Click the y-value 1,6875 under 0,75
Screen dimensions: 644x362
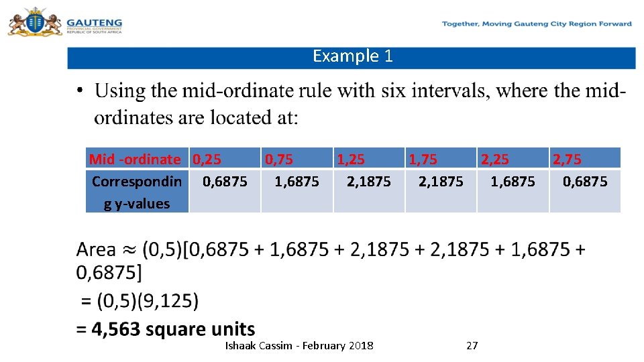297,191
